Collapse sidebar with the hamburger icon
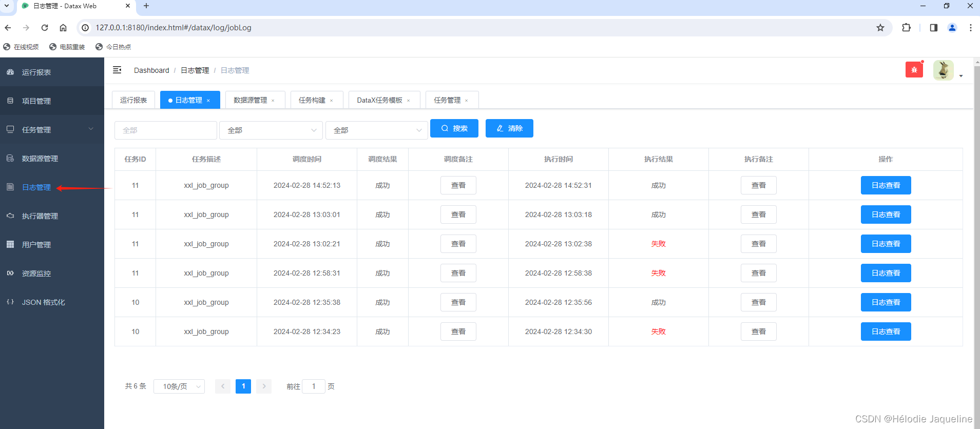This screenshot has width=980, height=429. [x=117, y=70]
